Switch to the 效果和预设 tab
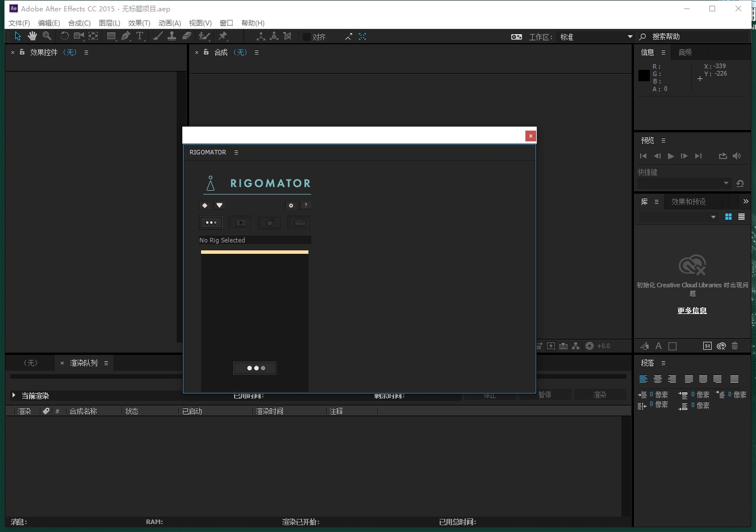This screenshot has height=532, width=756. click(688, 202)
